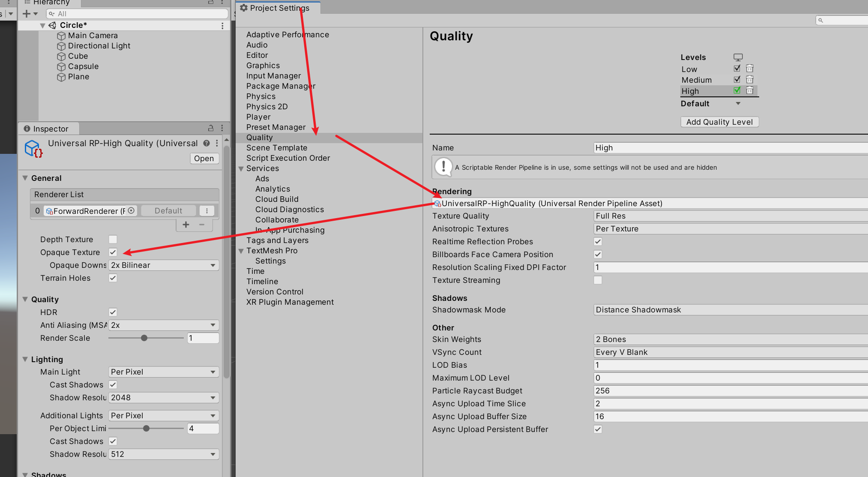Viewport: 868px width, 477px height.
Task: Open the Default quality level dropdown arrow
Action: [738, 103]
